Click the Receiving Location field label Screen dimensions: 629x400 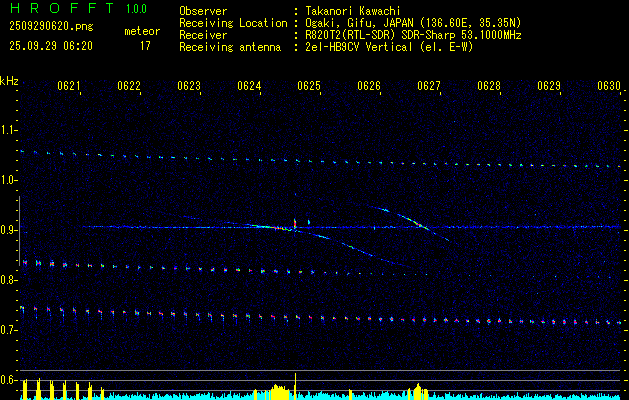point(233,23)
